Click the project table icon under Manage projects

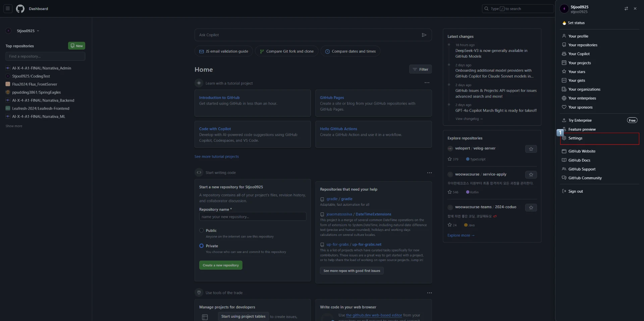pos(205,317)
